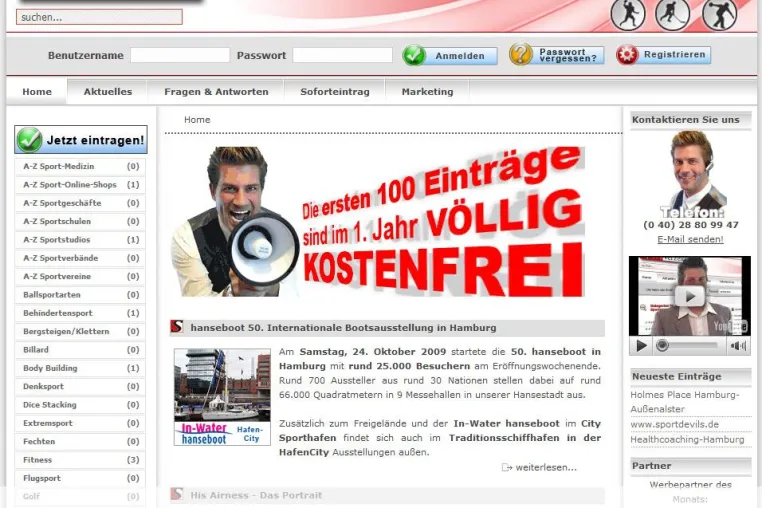Screen dimensions: 762x508
Task: Open the Home tab
Action: pyautogui.click(x=37, y=91)
